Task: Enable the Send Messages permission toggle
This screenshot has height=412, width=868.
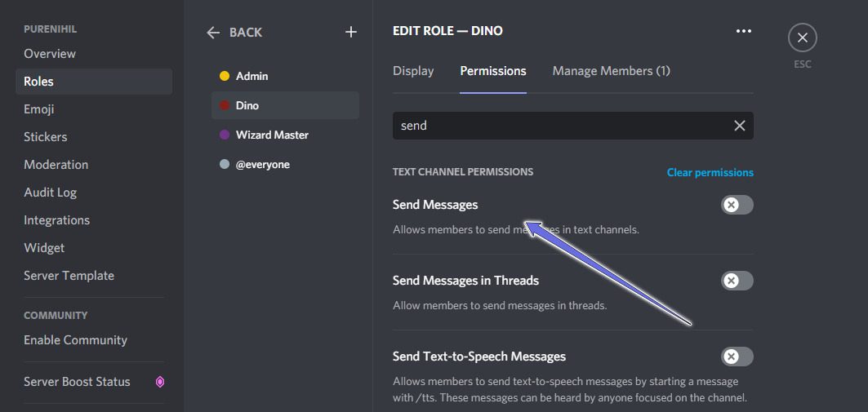Action: (737, 205)
